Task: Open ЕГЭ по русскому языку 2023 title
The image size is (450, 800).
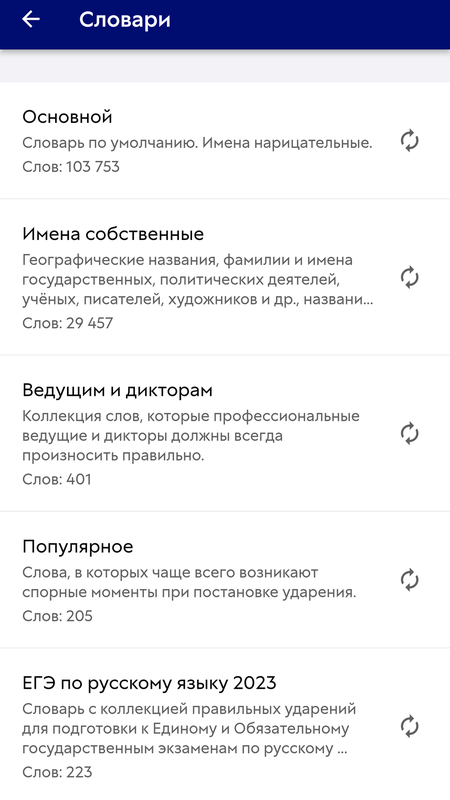Action: pos(149,683)
